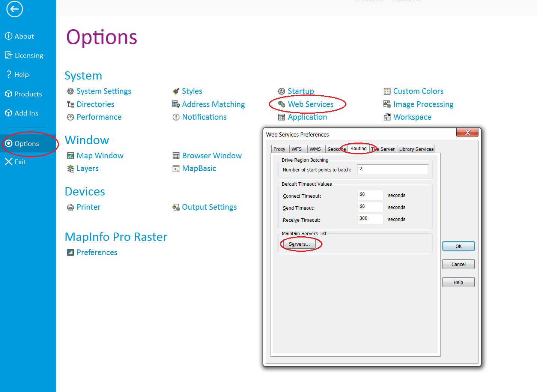The image size is (537, 392).
Task: Open the About icon in sidebar
Action: coord(9,36)
